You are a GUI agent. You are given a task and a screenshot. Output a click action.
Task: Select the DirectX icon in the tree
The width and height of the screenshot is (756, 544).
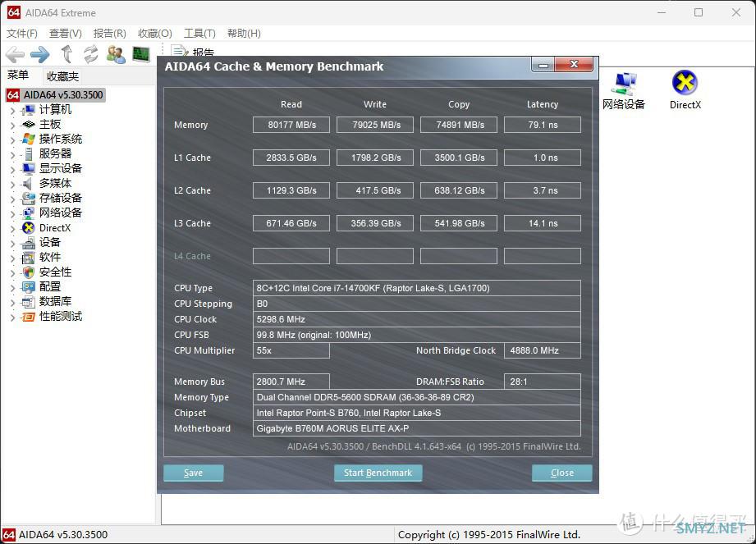tap(29, 228)
